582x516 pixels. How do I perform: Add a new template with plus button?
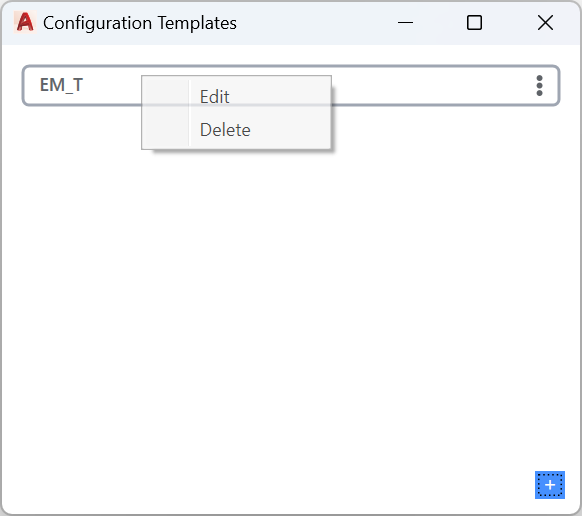550,485
